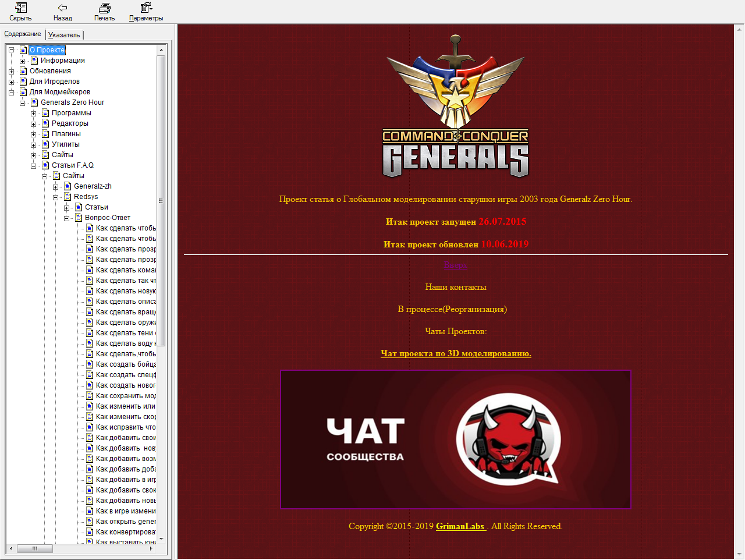Go back using the Назад arrow
This screenshot has height=560, width=745.
tap(63, 12)
